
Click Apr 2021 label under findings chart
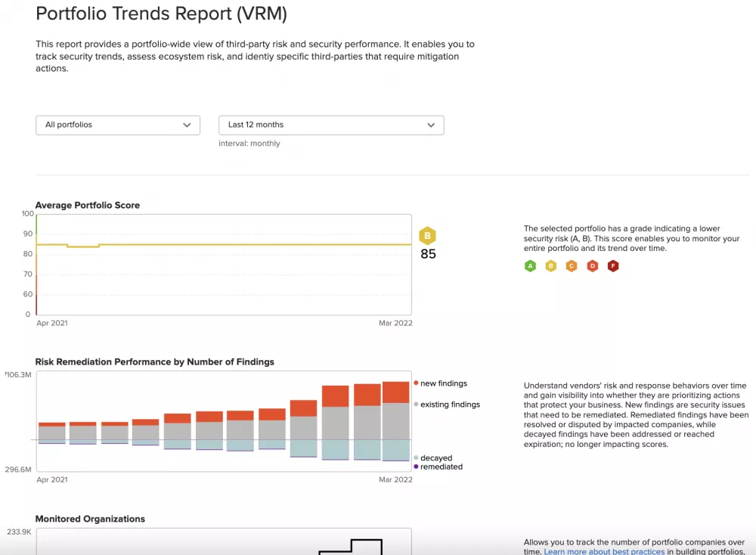[x=52, y=480]
